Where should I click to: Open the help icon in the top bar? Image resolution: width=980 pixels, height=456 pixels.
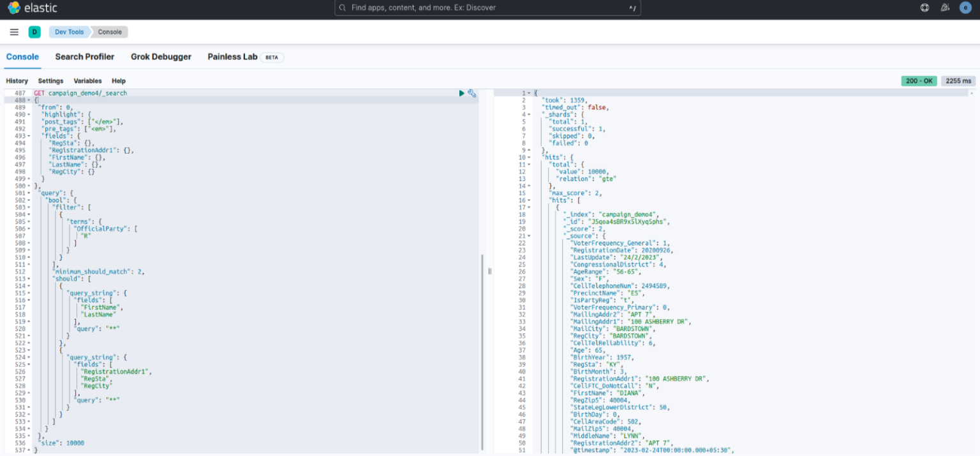point(924,7)
